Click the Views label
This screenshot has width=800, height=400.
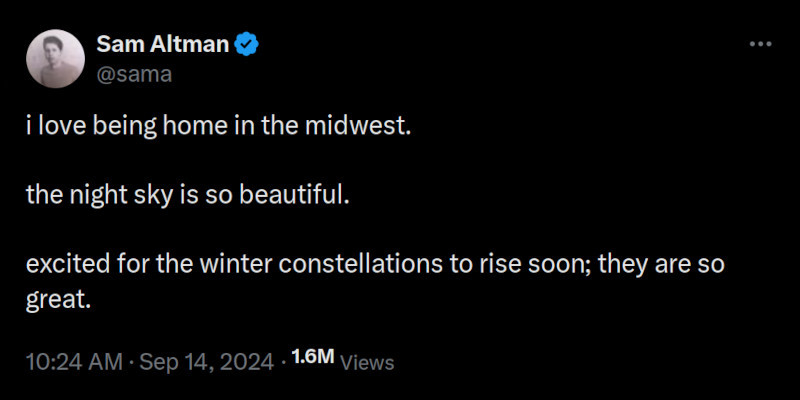pyautogui.click(x=367, y=363)
